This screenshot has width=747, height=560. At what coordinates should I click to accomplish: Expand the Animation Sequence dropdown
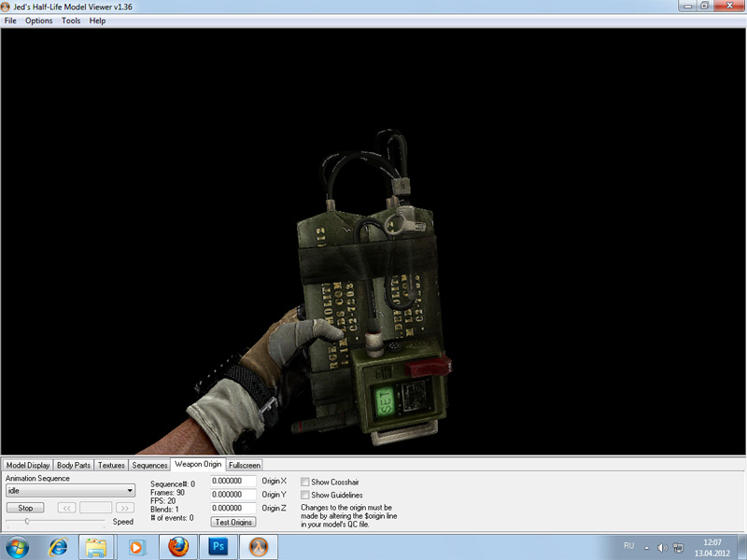pos(130,491)
